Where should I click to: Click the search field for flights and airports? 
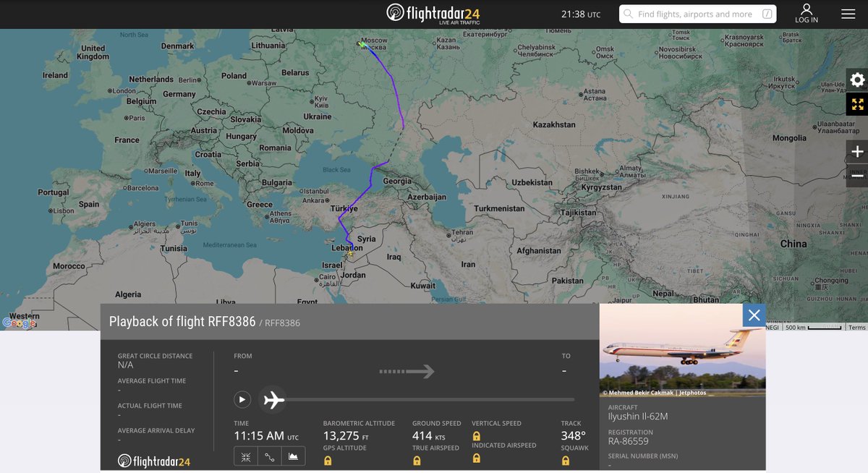point(697,14)
